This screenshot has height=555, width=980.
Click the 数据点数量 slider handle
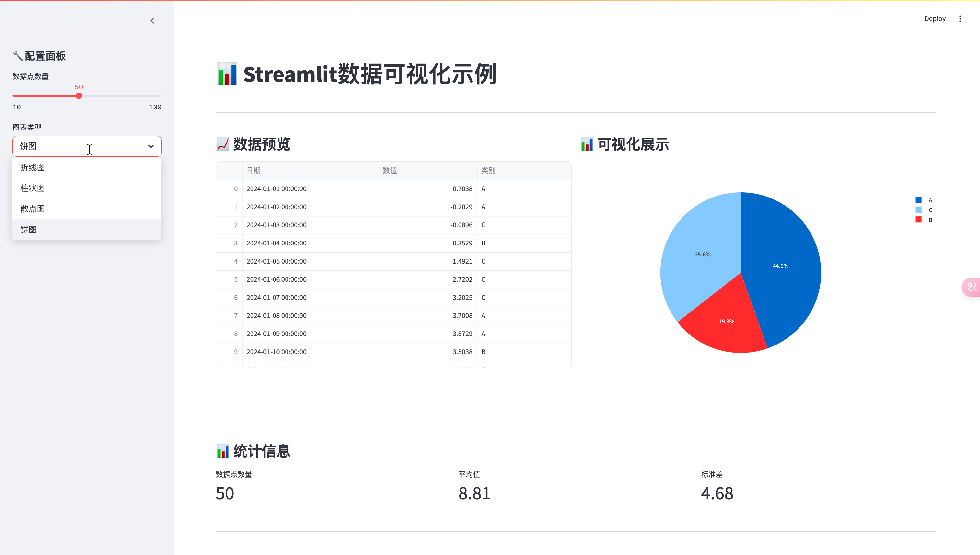[78, 96]
